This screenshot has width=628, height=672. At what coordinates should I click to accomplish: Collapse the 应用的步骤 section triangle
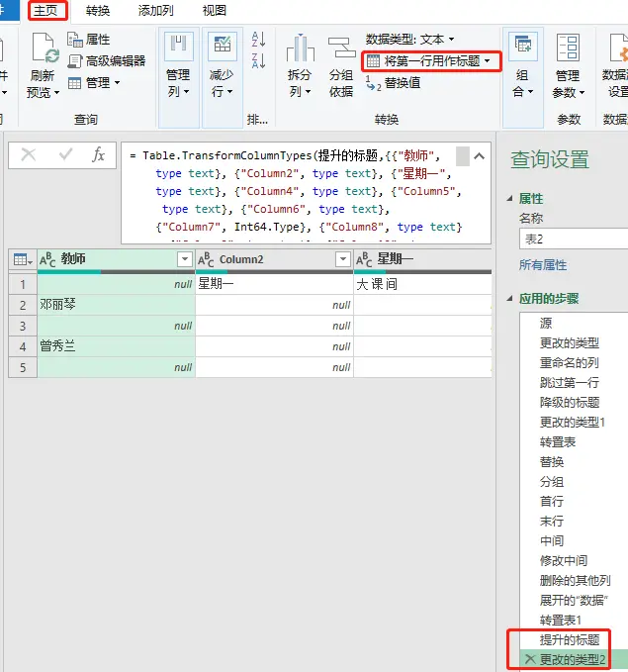click(x=509, y=298)
